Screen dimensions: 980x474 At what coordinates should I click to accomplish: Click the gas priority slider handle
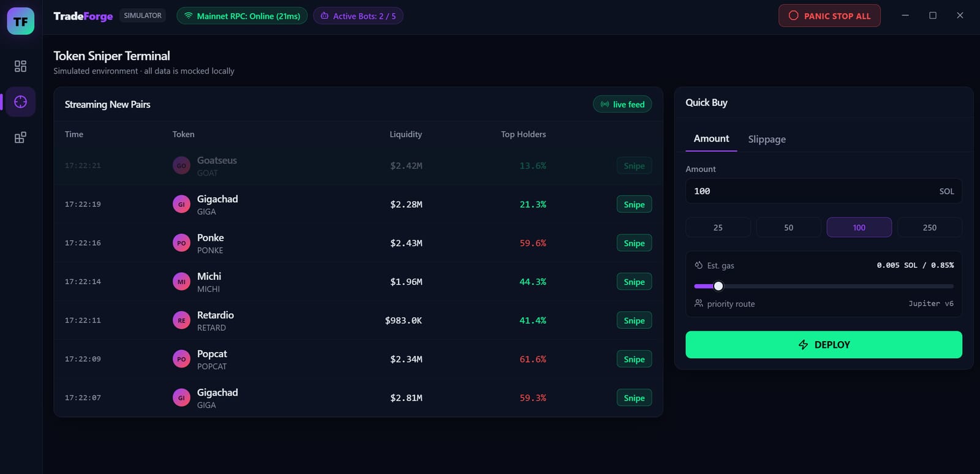tap(718, 286)
